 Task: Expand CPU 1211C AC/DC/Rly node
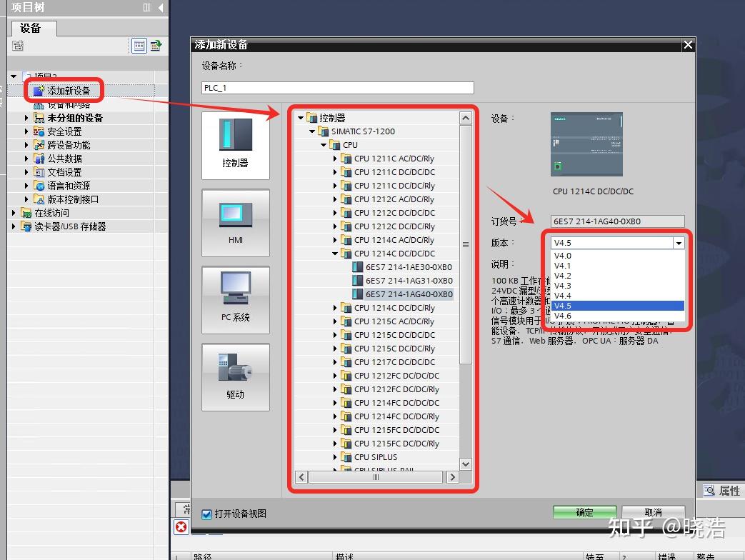(x=335, y=159)
